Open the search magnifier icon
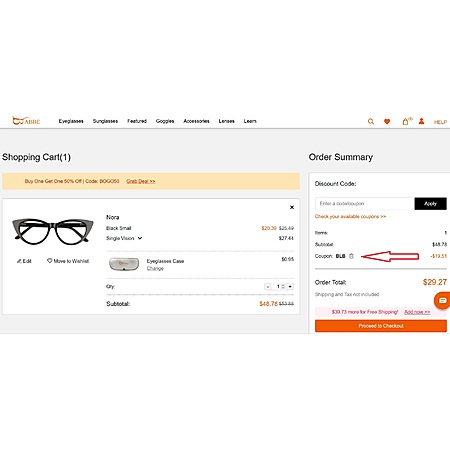This screenshot has height=450, width=450. (371, 122)
